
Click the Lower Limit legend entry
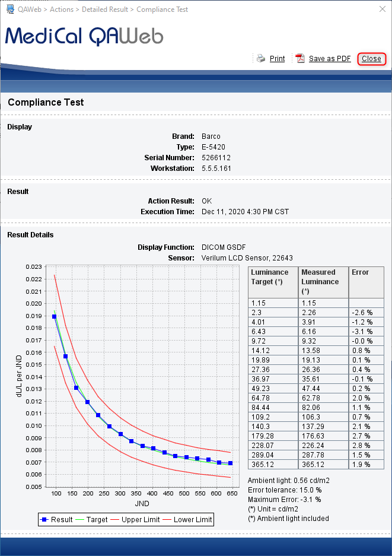click(187, 519)
